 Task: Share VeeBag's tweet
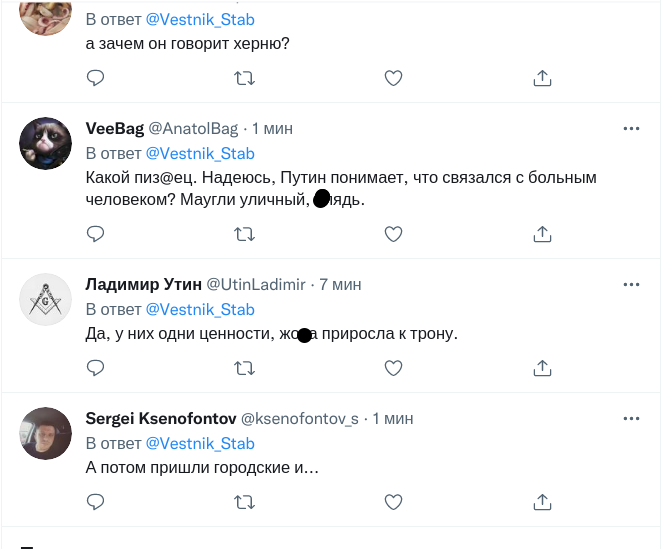point(542,234)
